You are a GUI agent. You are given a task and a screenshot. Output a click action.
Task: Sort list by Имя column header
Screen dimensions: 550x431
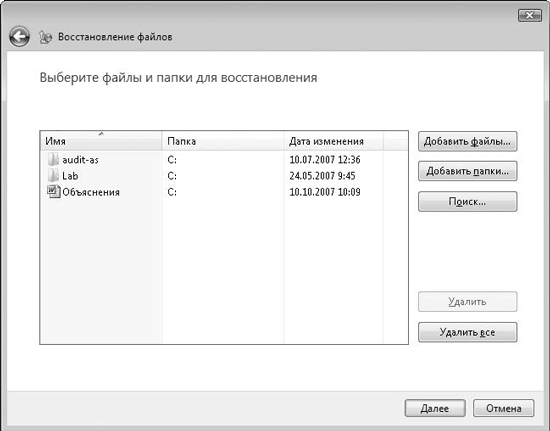pyautogui.click(x=101, y=141)
